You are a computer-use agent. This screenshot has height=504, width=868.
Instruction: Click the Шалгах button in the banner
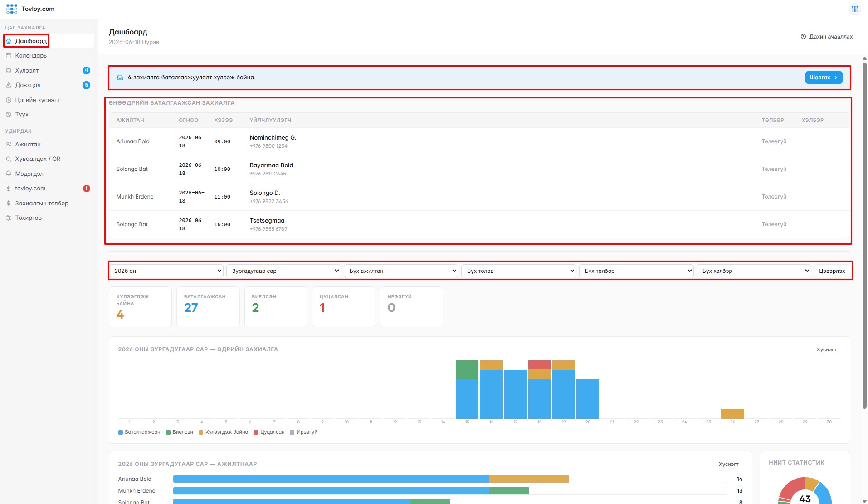pyautogui.click(x=824, y=78)
